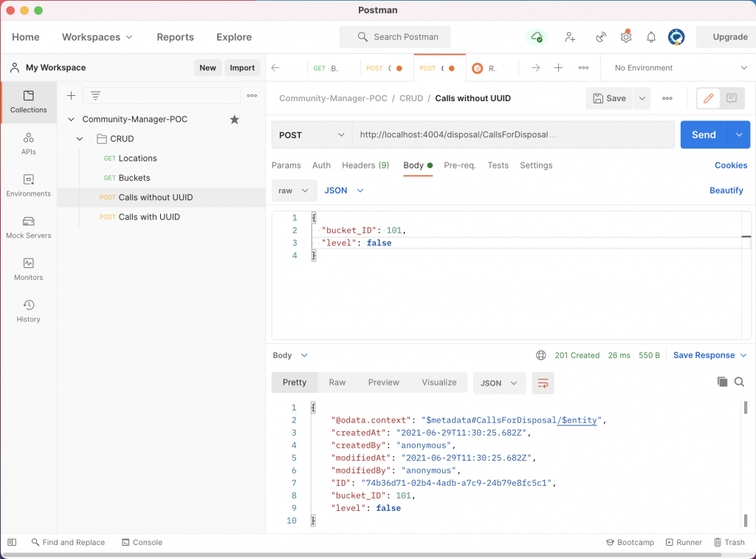Open the No Environment selector
Image resolution: width=756 pixels, height=559 pixels.
(680, 68)
